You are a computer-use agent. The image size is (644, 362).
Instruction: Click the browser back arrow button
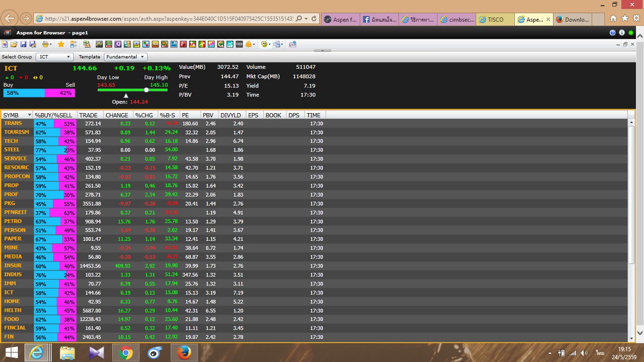[x=10, y=19]
